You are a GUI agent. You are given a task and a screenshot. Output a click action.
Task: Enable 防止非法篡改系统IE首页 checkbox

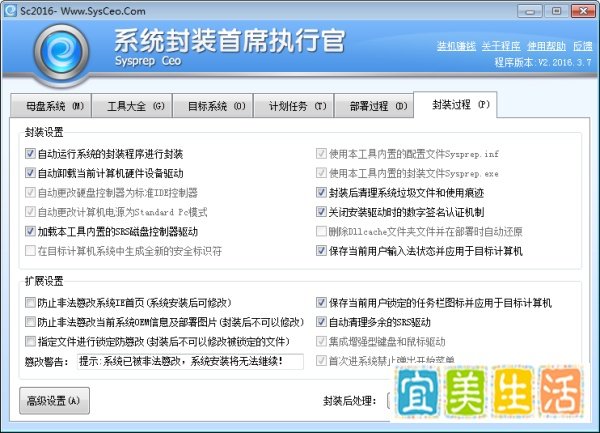[30, 303]
